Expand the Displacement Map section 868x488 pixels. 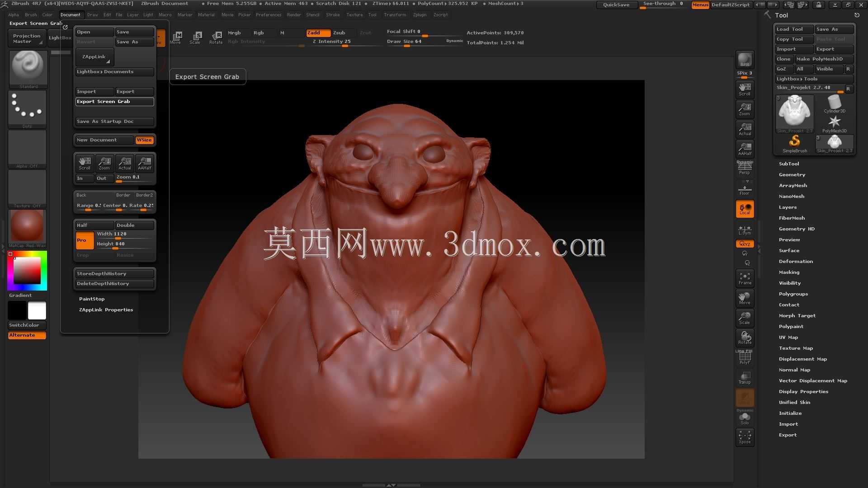coord(803,359)
